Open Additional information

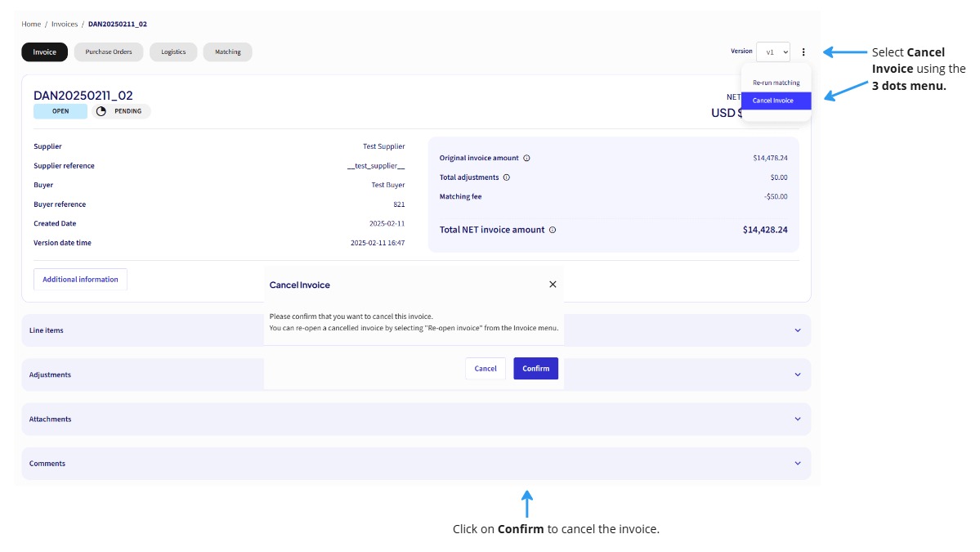pos(80,280)
